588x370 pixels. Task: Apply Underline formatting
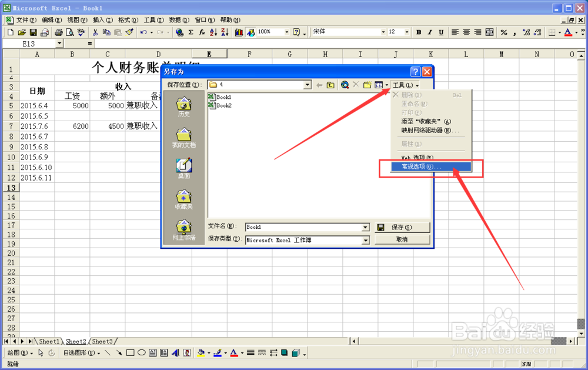click(442, 32)
